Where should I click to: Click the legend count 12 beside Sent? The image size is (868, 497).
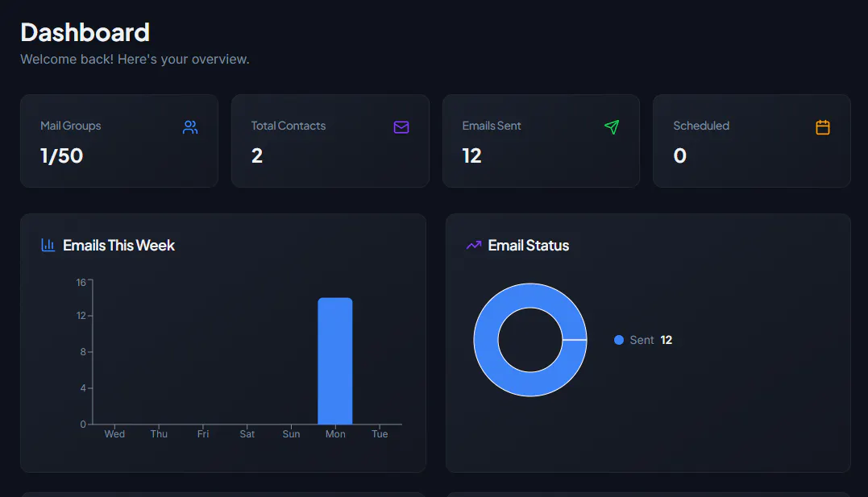coord(666,340)
